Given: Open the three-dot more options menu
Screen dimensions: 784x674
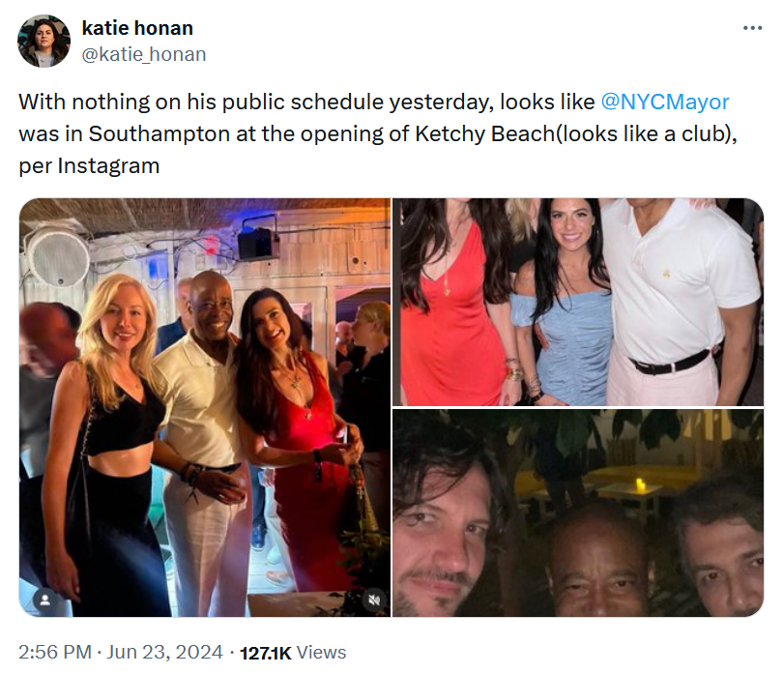Looking at the screenshot, I should click(752, 28).
